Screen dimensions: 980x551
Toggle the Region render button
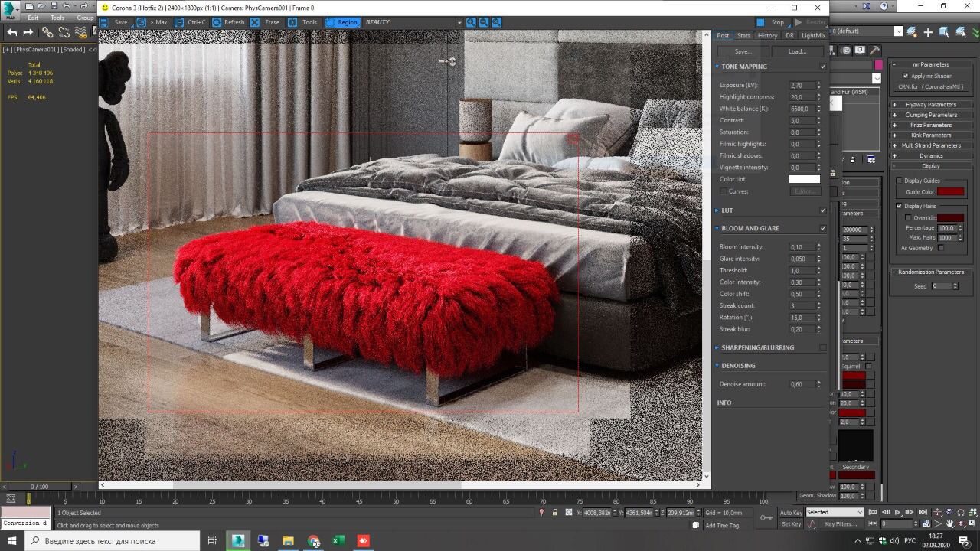[341, 22]
